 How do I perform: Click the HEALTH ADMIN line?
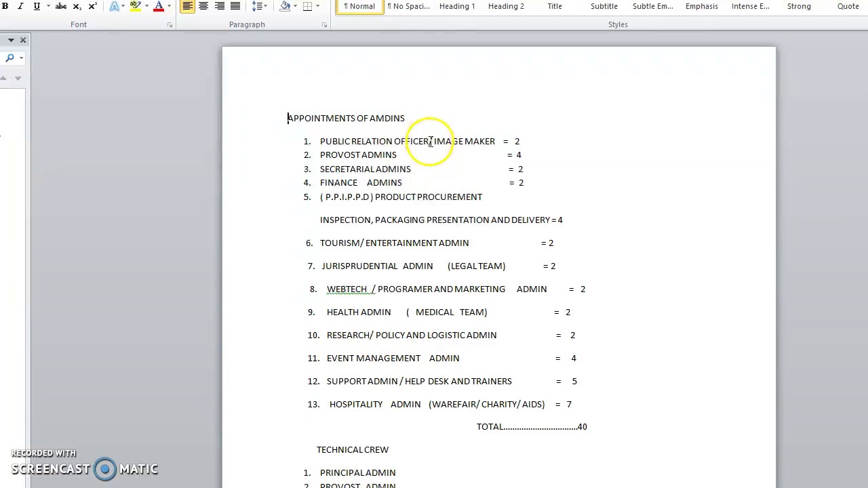click(x=448, y=312)
